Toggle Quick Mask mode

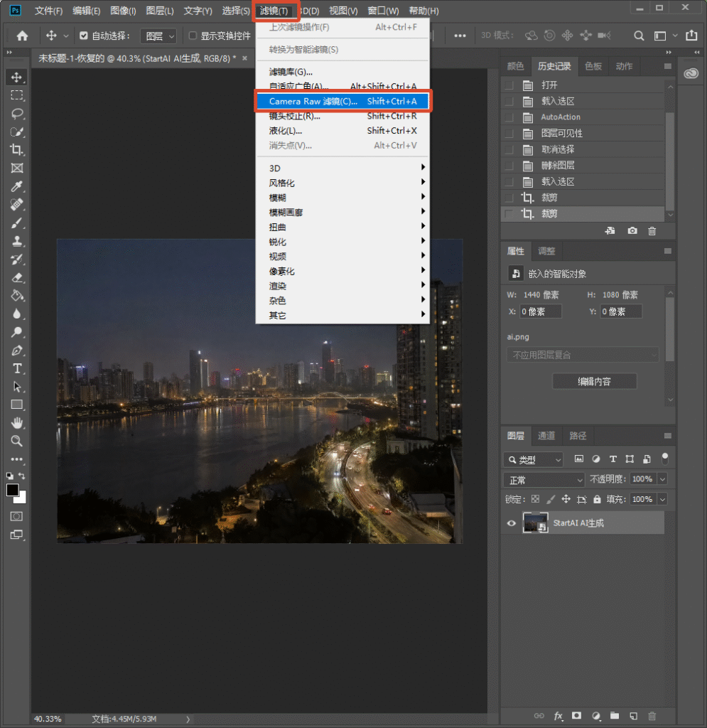click(x=17, y=516)
